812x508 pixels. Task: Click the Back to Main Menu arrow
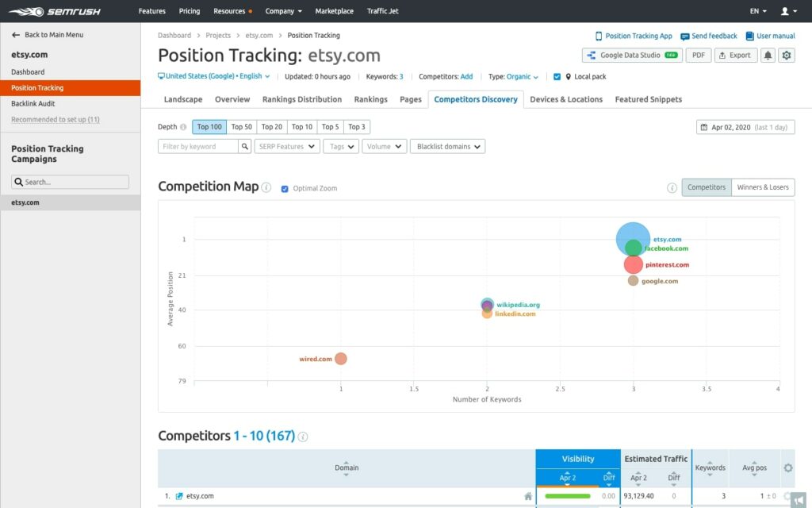(16, 35)
